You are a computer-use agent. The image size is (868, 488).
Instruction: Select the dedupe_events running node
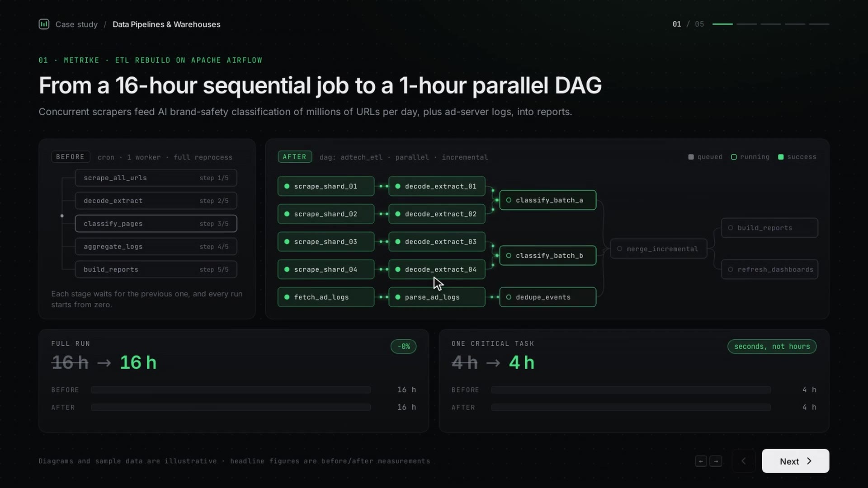548,297
